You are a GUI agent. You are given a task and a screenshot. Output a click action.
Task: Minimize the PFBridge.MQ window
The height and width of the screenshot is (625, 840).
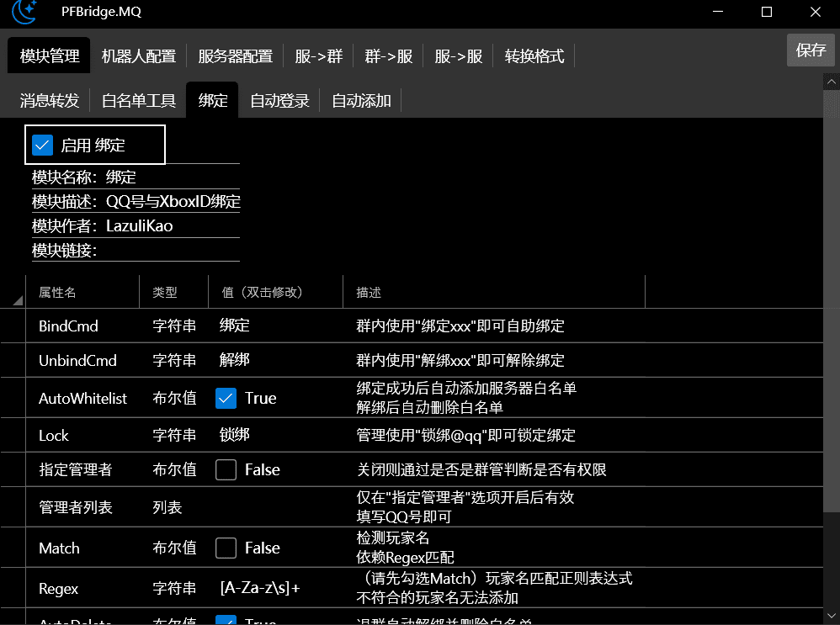(x=718, y=12)
